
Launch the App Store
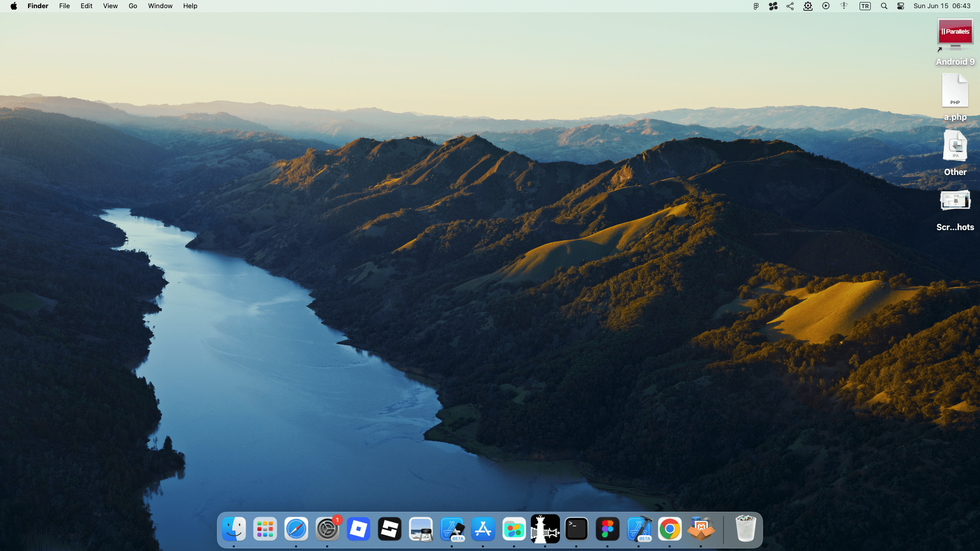coord(483,529)
